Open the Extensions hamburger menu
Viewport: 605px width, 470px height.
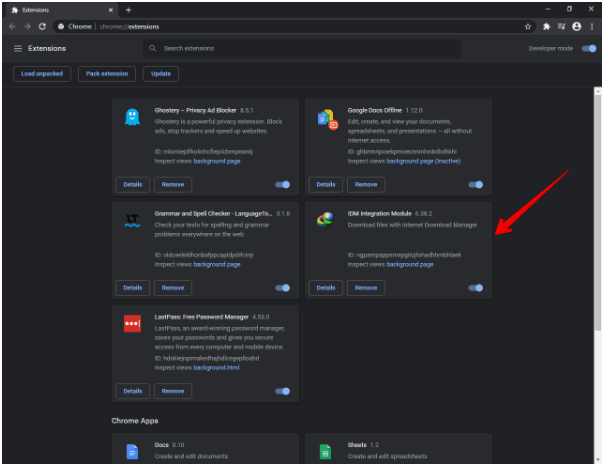(18, 48)
